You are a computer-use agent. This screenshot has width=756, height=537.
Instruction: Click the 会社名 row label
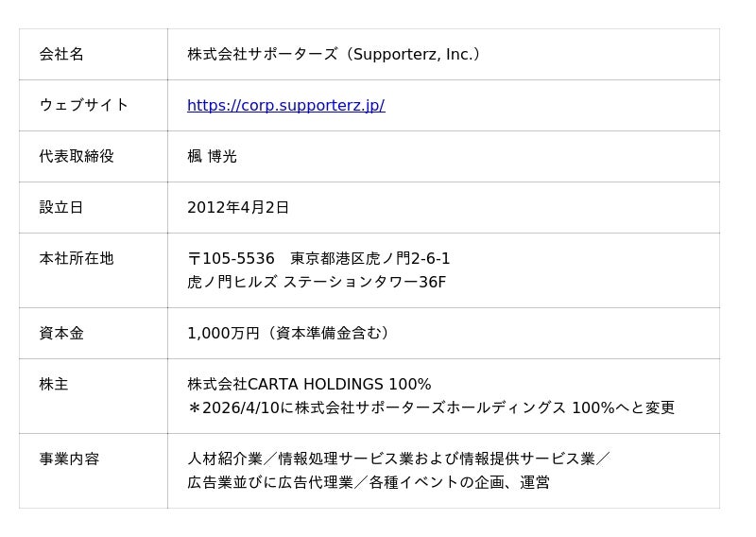[x=61, y=54]
